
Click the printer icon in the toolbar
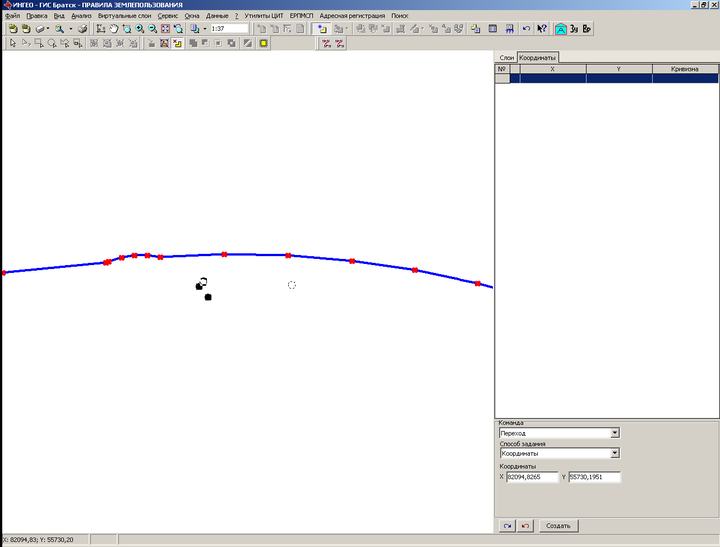point(83,29)
